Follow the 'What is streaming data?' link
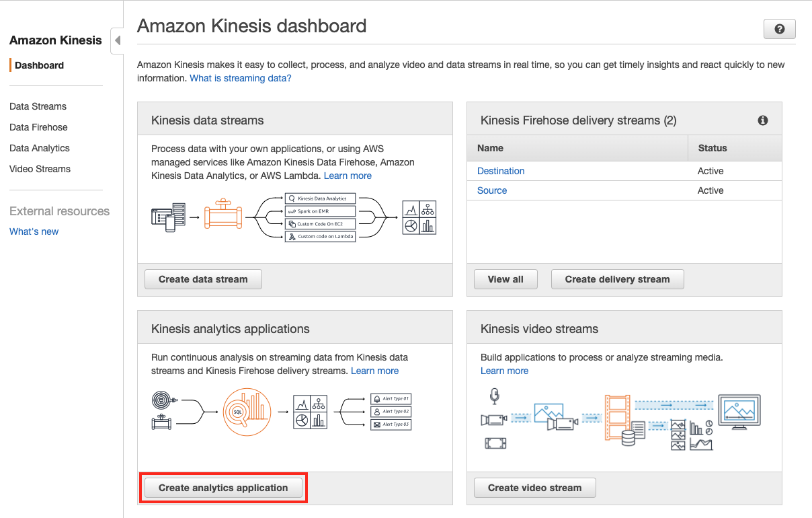 (241, 78)
